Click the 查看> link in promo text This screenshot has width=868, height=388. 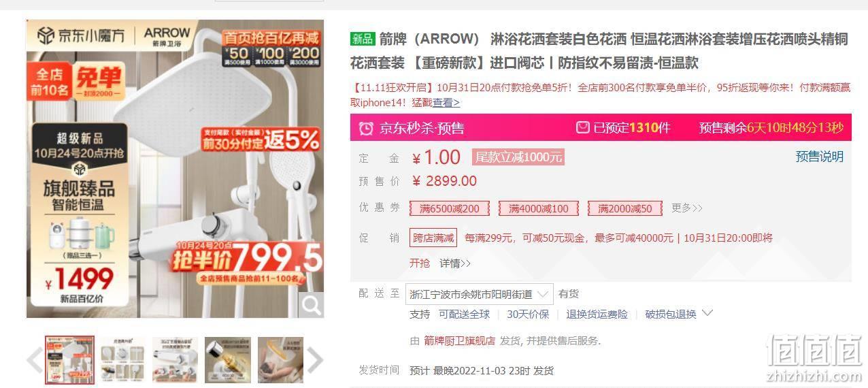(x=446, y=102)
